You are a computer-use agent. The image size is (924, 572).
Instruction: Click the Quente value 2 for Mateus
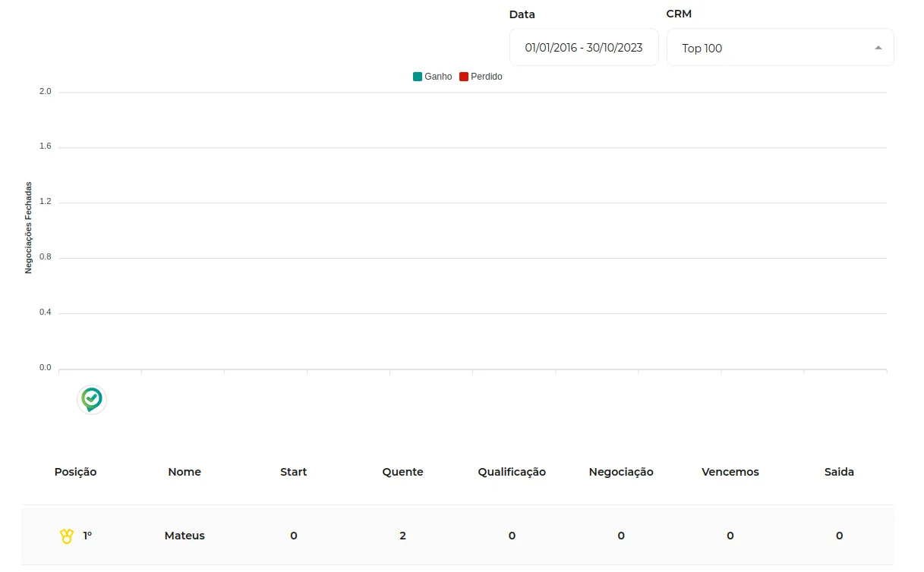pyautogui.click(x=403, y=536)
